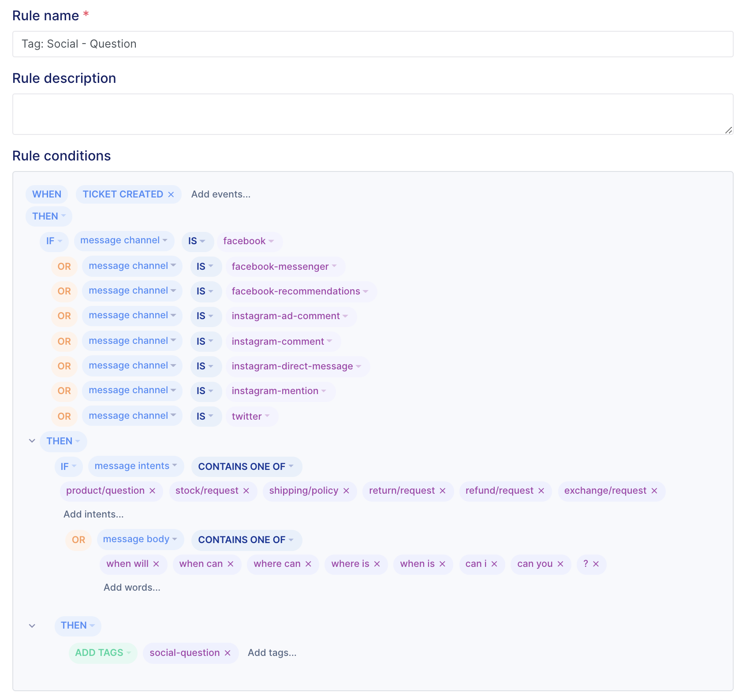The width and height of the screenshot is (746, 700).
Task: Open the message intents field dropdown
Action: 136,466
